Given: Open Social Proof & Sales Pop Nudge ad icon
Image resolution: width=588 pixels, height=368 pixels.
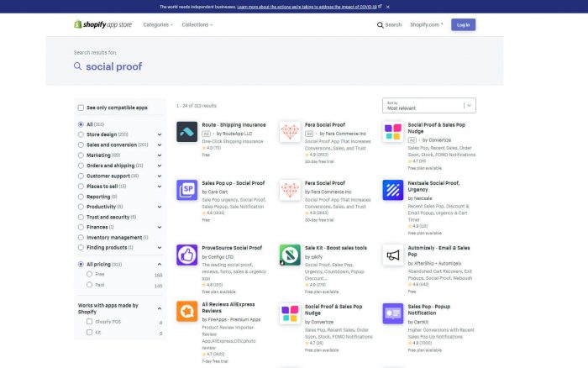Looking at the screenshot, I should click(x=392, y=132).
